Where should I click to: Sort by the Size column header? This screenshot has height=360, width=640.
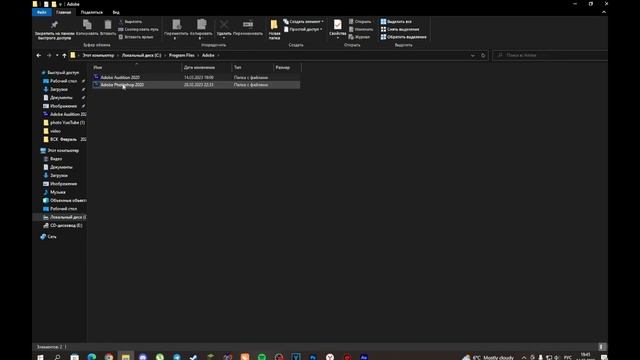(x=287, y=67)
